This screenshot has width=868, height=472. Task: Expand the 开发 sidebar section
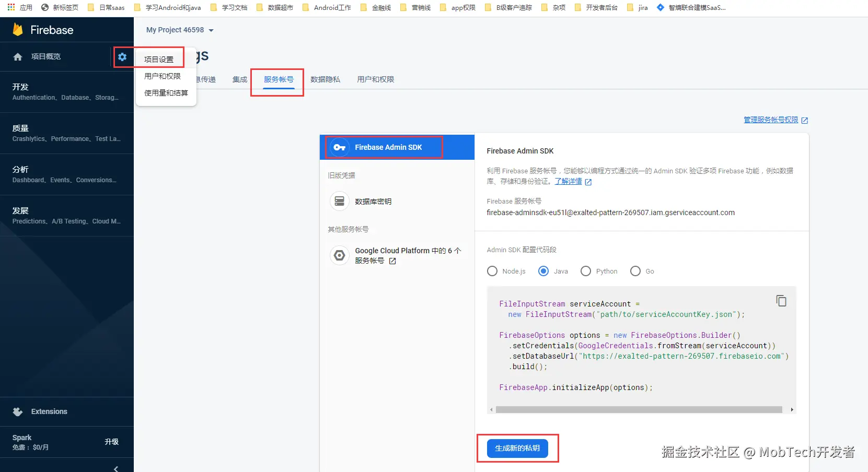[x=67, y=92]
